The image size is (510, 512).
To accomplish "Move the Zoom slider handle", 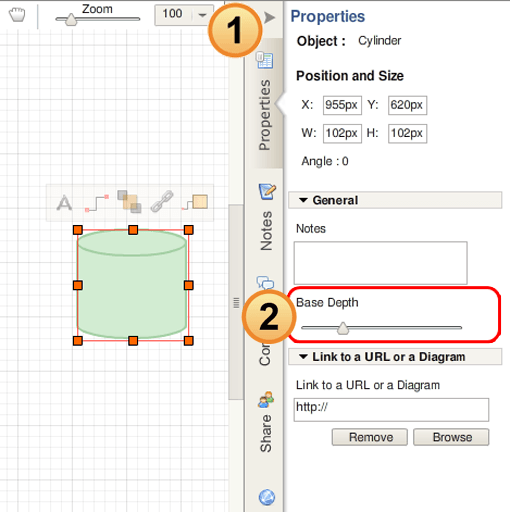I will 71,20.
